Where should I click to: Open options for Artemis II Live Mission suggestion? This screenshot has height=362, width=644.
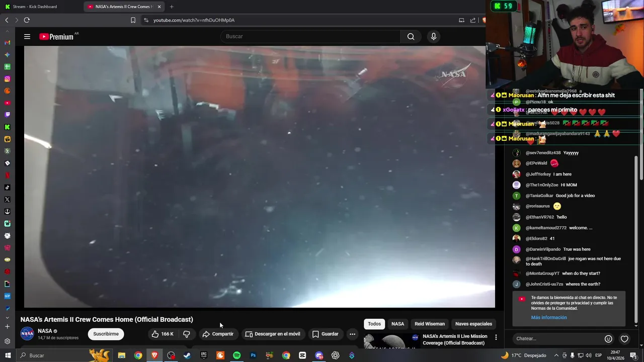(x=496, y=337)
